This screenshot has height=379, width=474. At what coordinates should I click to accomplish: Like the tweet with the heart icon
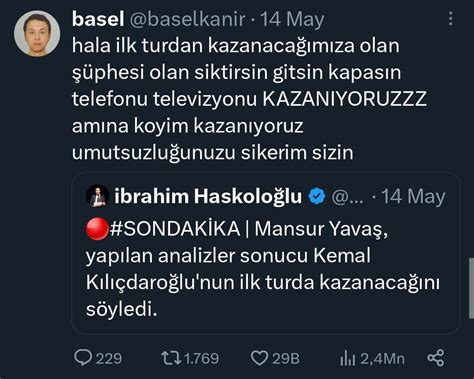(259, 358)
